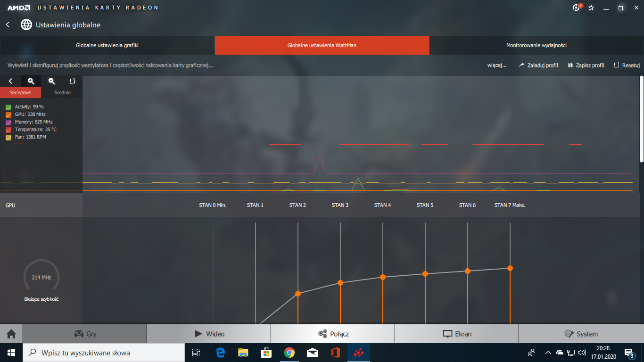Toggle Temperature graph checkbox
Screen dimensions: 644x362
coord(8,130)
